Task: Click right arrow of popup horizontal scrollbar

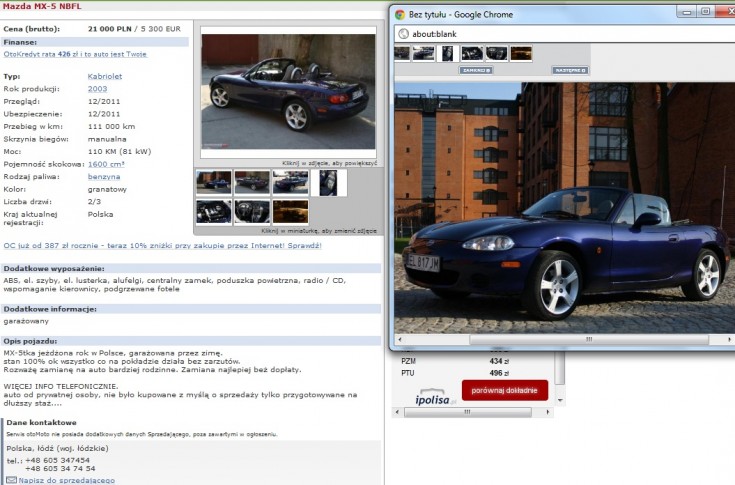Action: (x=730, y=339)
